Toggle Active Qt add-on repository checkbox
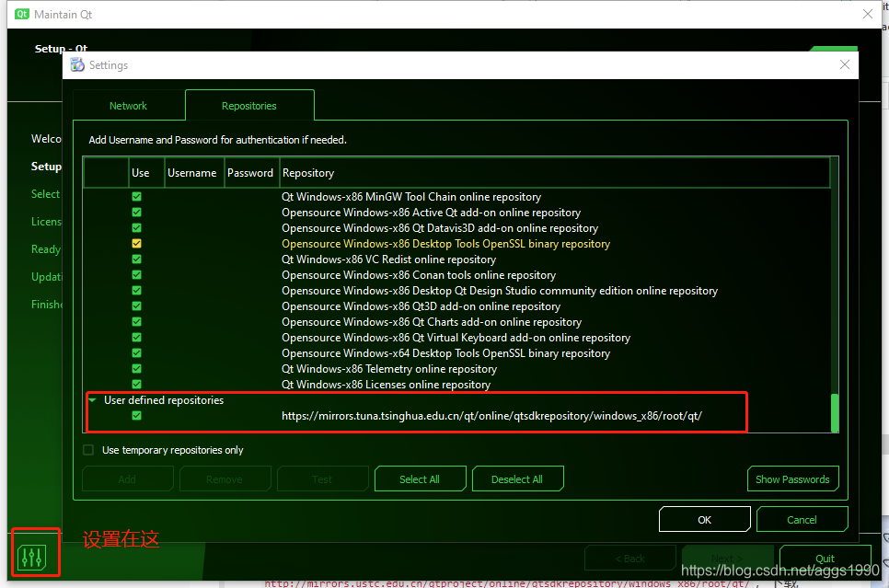Image resolution: width=889 pixels, height=588 pixels. click(x=136, y=212)
